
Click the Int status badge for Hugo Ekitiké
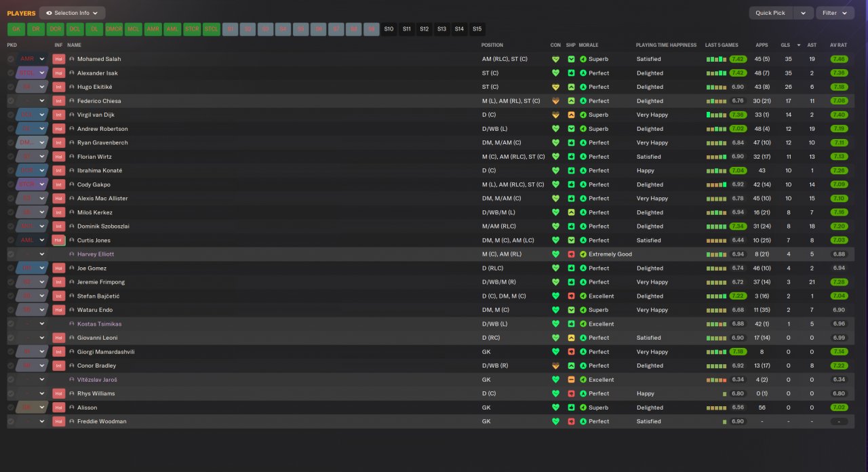(58, 87)
